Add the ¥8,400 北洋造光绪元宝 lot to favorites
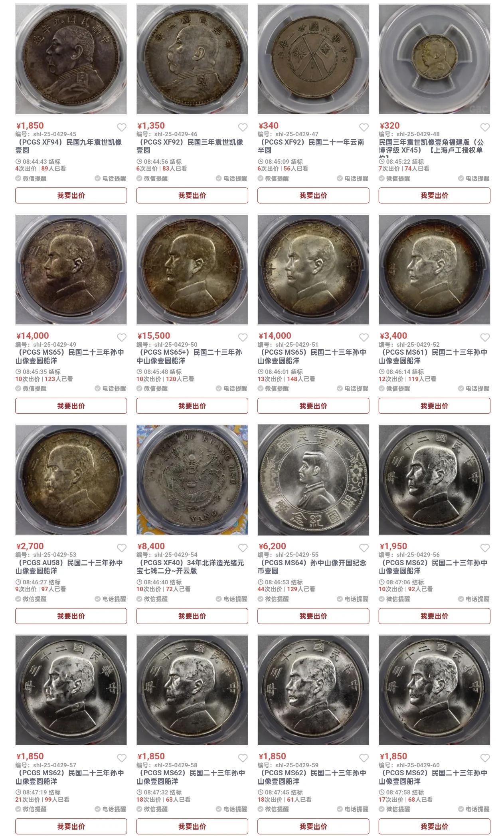 point(243,548)
